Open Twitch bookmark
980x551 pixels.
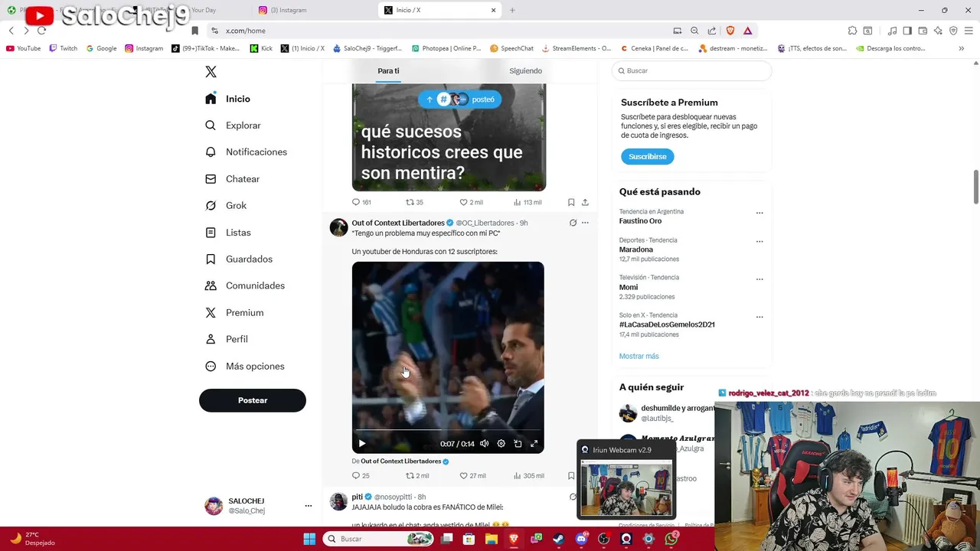64,48
